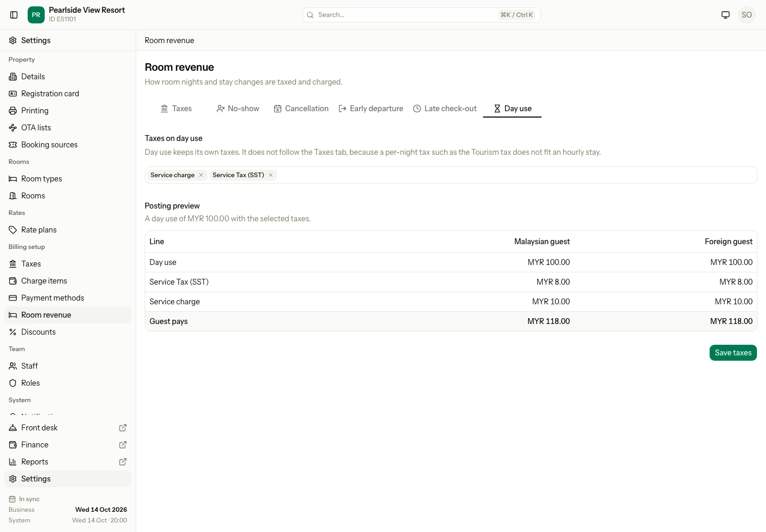Click the PR property logo badge
The height and width of the screenshot is (532, 766).
(x=36, y=15)
